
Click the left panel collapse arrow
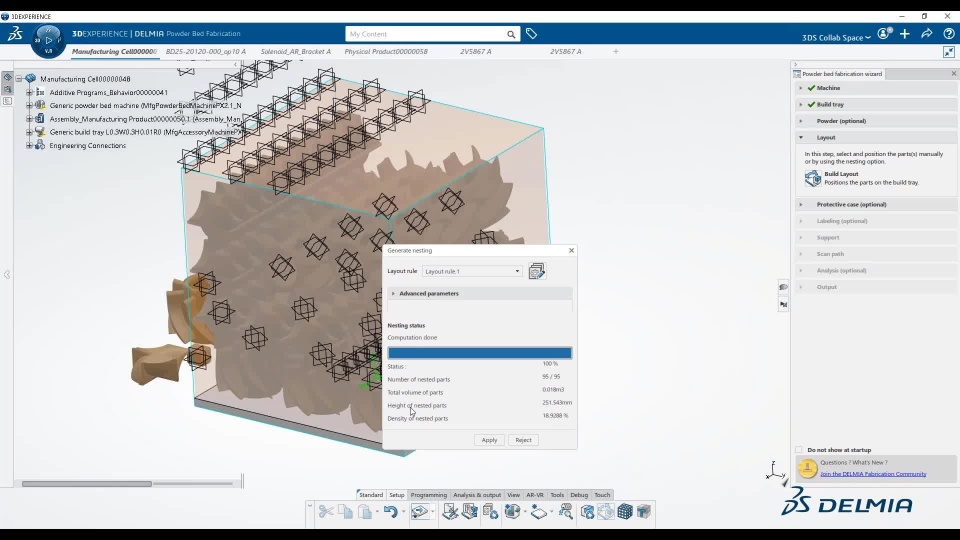pyautogui.click(x=7, y=275)
